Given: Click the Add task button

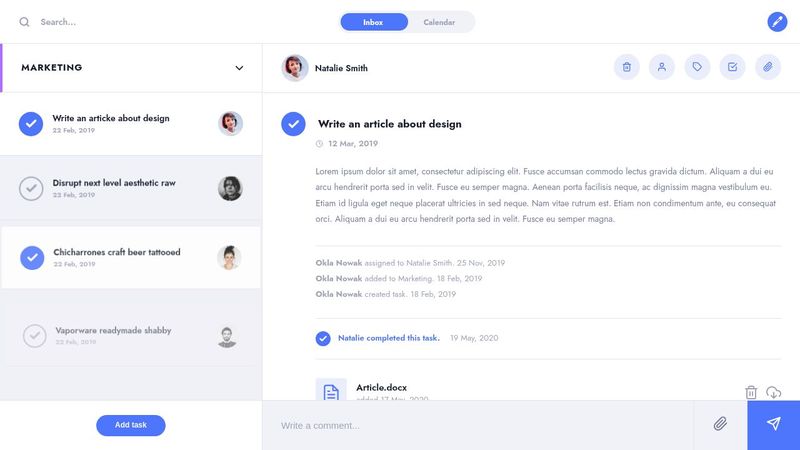Looking at the screenshot, I should click(x=131, y=425).
